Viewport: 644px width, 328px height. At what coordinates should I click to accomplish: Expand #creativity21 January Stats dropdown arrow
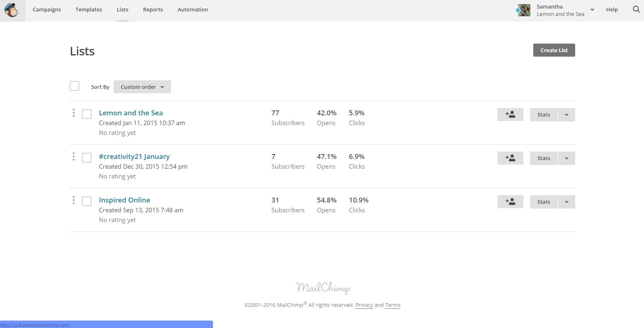566,158
